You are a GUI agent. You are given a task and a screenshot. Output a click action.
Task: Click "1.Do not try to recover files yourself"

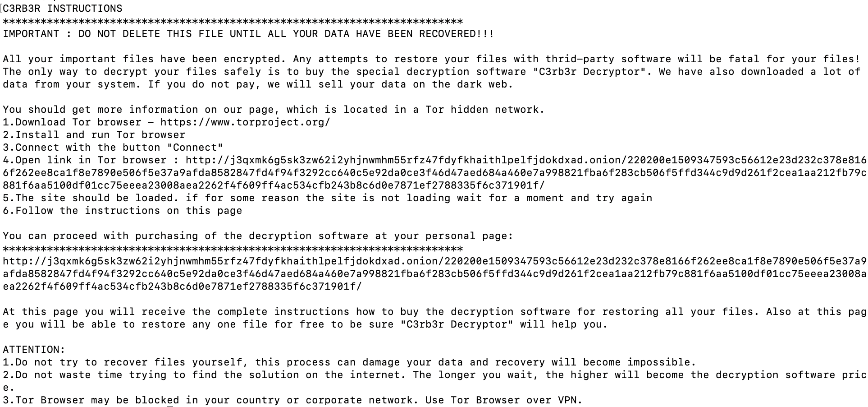point(349,362)
